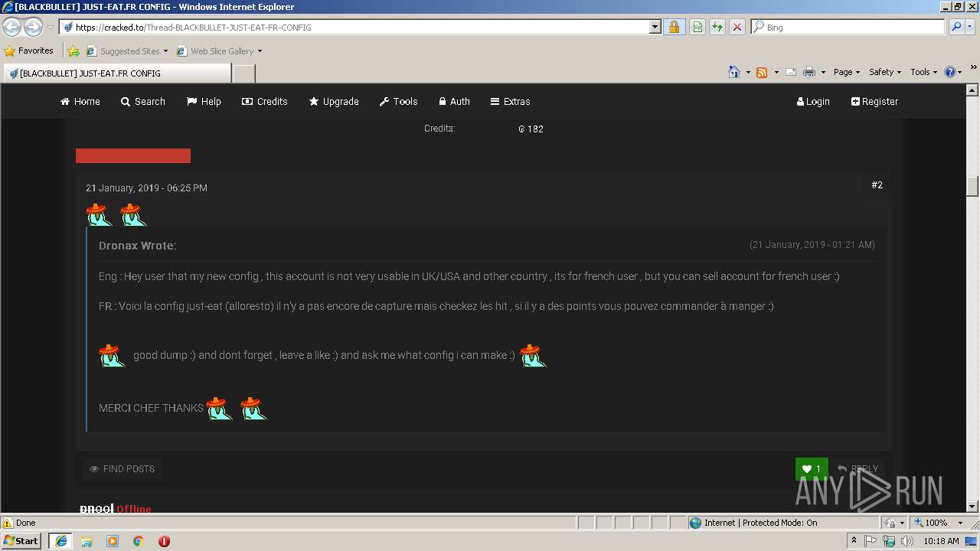Open the site Tools nav item

(x=398, y=101)
